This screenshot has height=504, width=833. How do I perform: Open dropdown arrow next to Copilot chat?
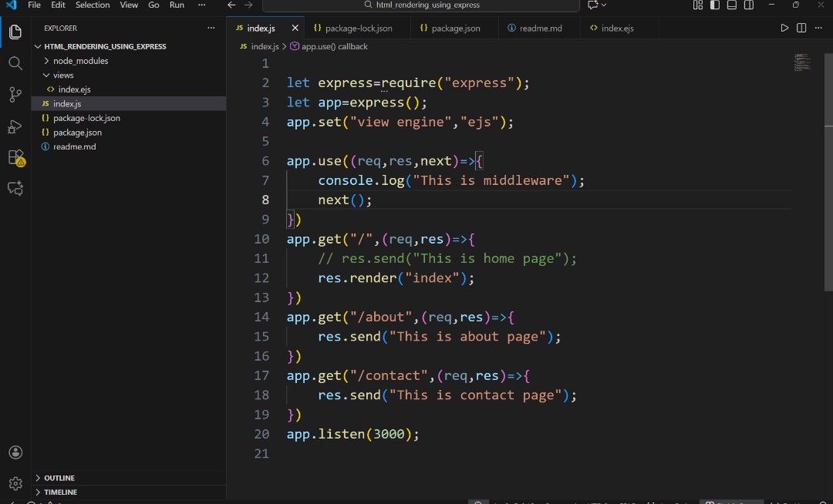(603, 5)
